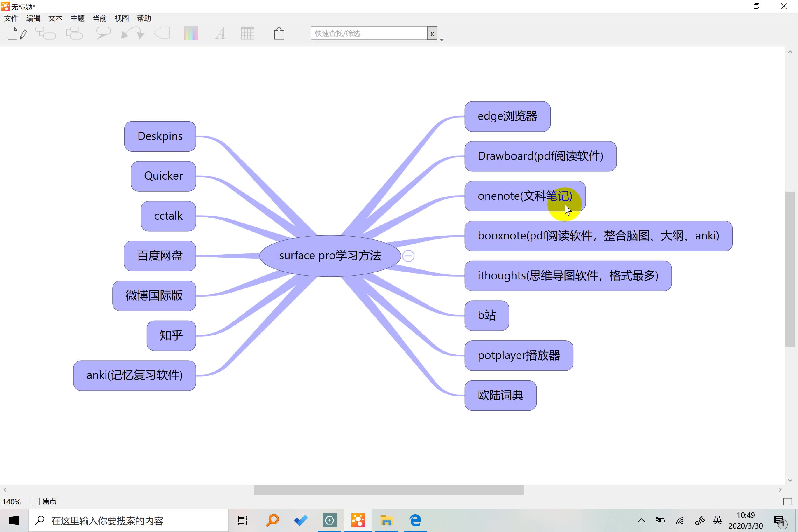Select the ithoughts(思维导图软件) node

(x=568, y=276)
